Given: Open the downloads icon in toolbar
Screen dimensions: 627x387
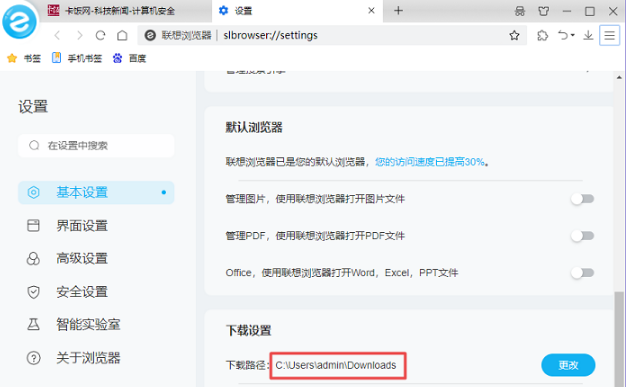Looking at the screenshot, I should coord(588,36).
